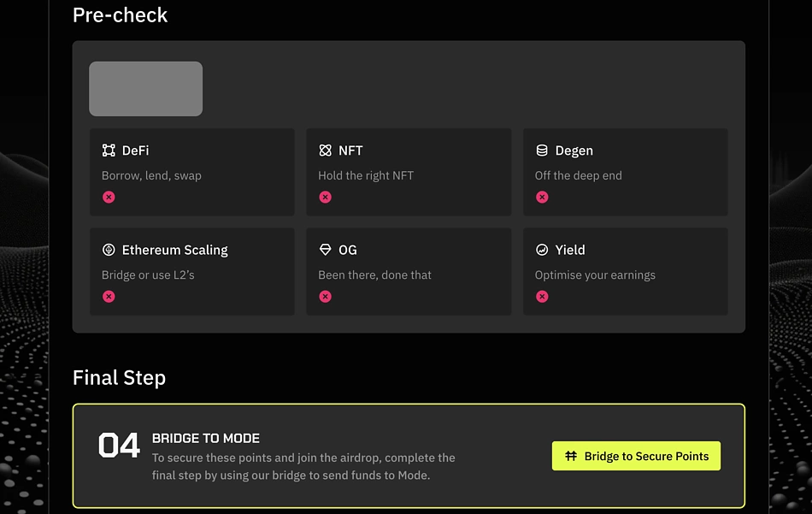Click Bridge to Secure Points button
This screenshot has height=514, width=812.
click(x=636, y=456)
